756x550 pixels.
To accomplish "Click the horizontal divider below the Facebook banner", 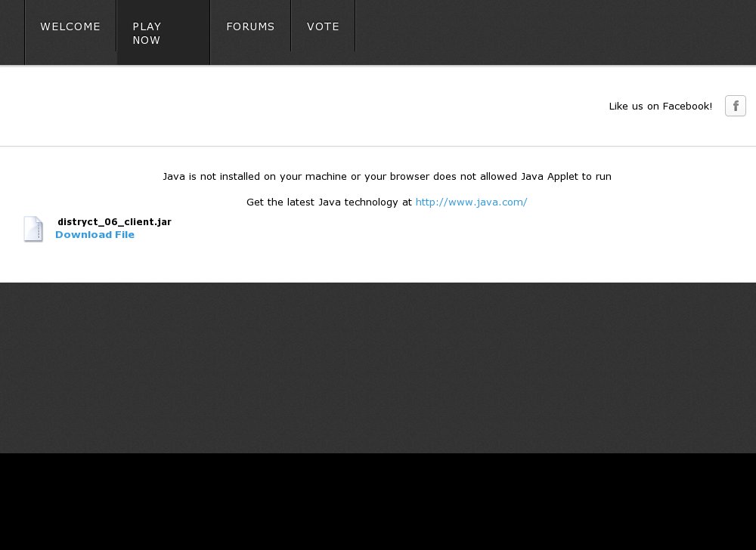I will [x=378, y=146].
